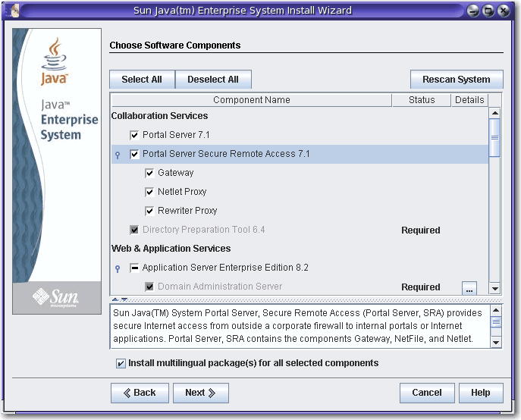
Task: Click description pane scrollbar down arrow
Action: (496, 343)
